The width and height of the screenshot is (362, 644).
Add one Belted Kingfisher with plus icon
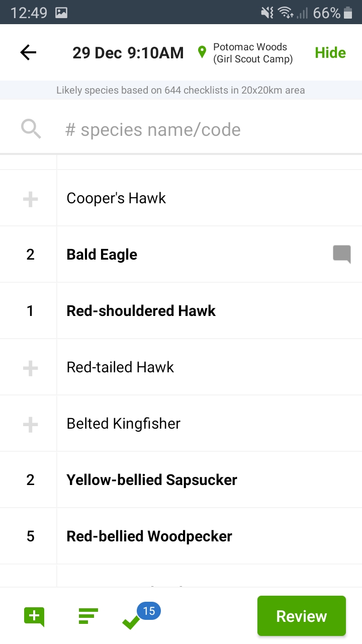pyautogui.click(x=30, y=424)
